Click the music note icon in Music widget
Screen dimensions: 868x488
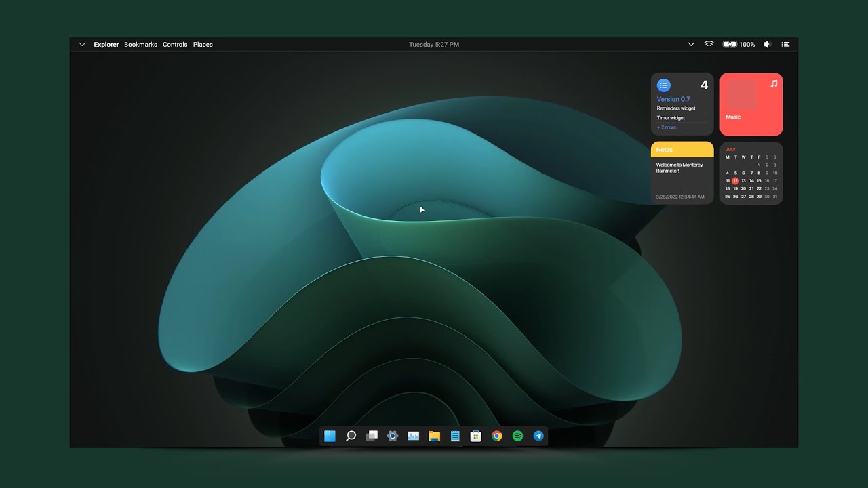(x=774, y=84)
